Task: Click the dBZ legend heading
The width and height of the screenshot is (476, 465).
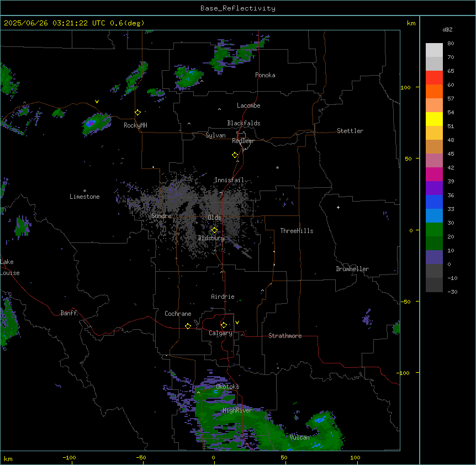Action: (x=447, y=30)
